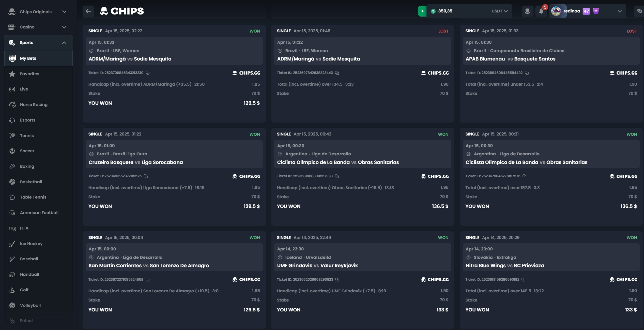Open San Martin Corrientes vs San Lorenzo match
644x330 pixels.
coord(149,265)
